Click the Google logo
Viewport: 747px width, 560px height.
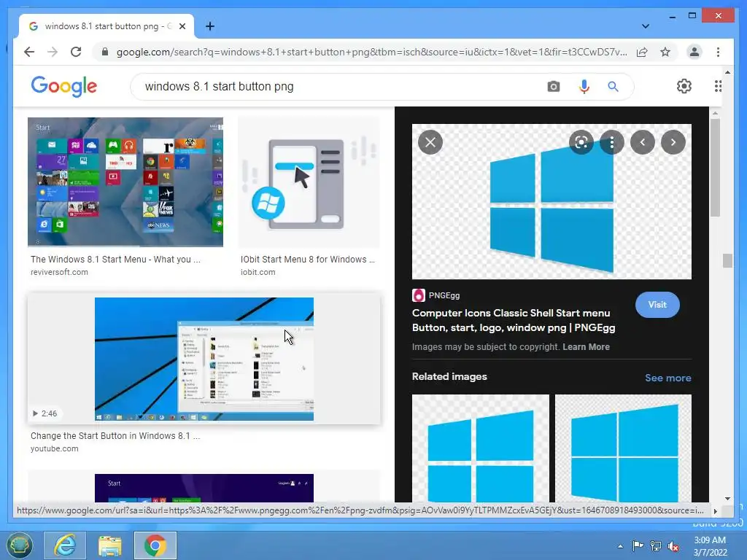64,86
